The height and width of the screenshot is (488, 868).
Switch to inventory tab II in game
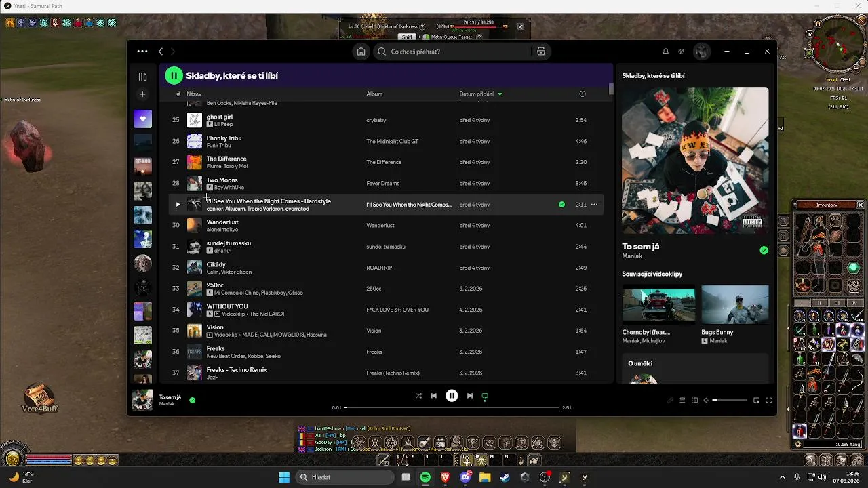point(819,303)
